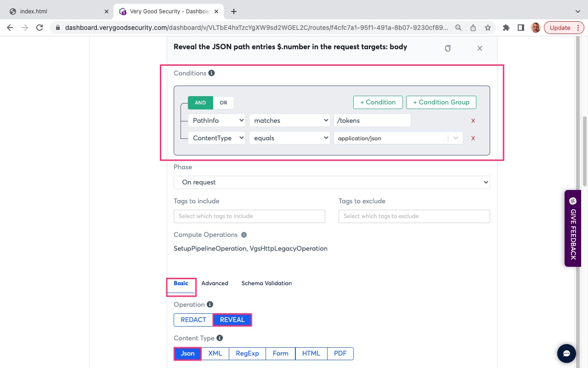
Task: Choose XML content type
Action: click(215, 353)
